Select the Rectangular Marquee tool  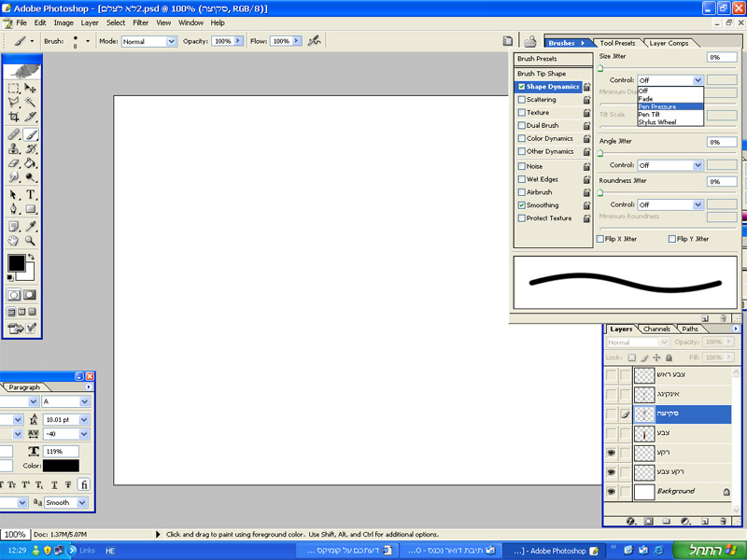(14, 88)
